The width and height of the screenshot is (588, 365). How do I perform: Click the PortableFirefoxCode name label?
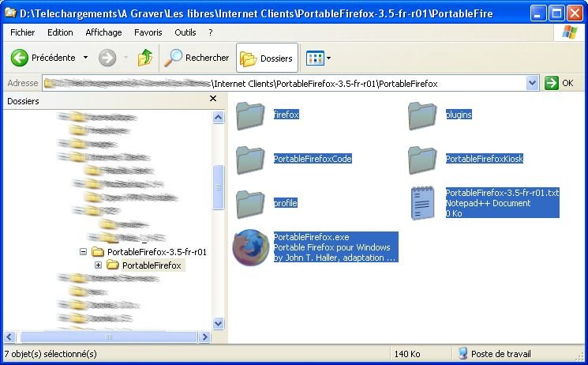pyautogui.click(x=313, y=159)
